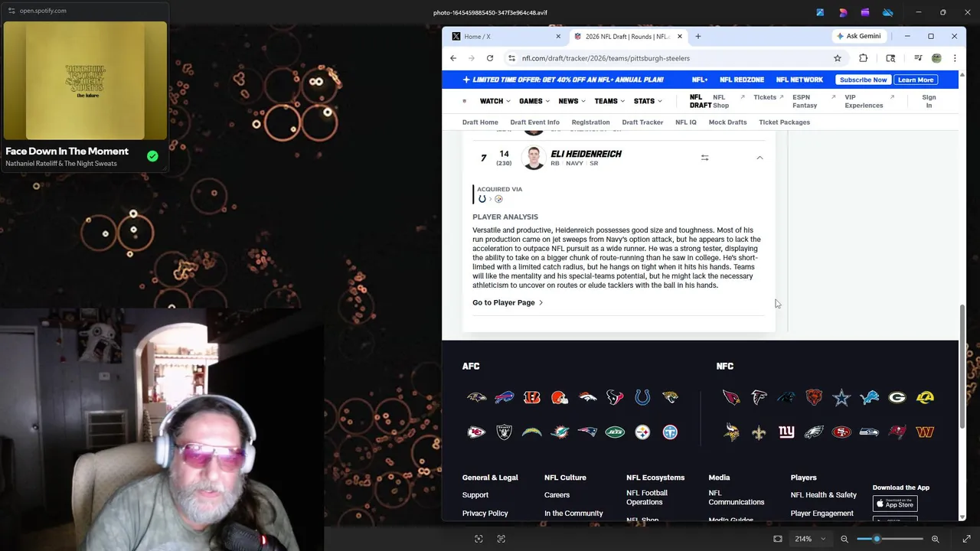Switch to the Home / X browser tab

pos(505,37)
